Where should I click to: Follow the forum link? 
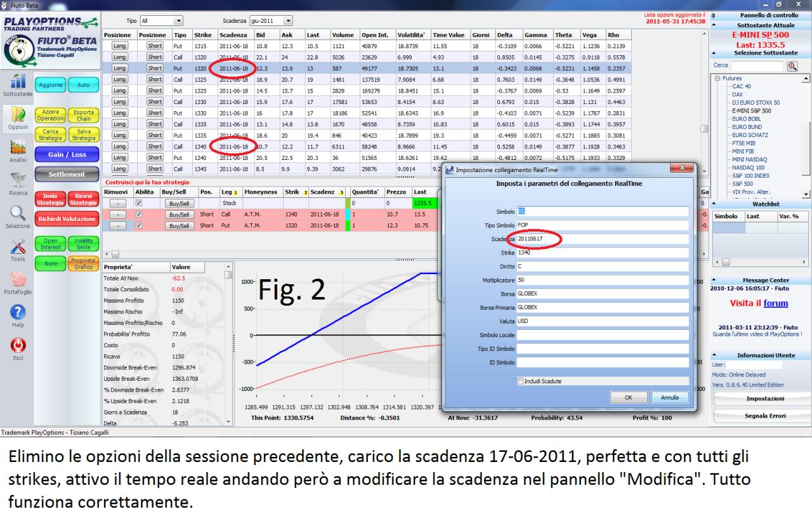[x=776, y=303]
